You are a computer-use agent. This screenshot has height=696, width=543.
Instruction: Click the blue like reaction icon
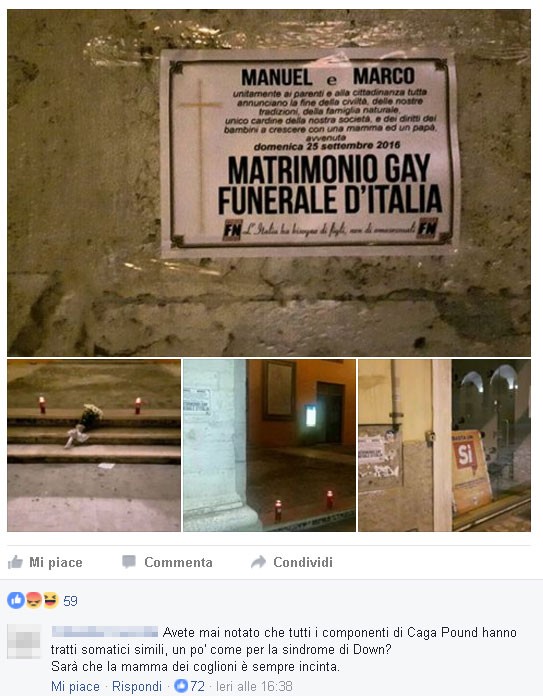tap(16, 601)
